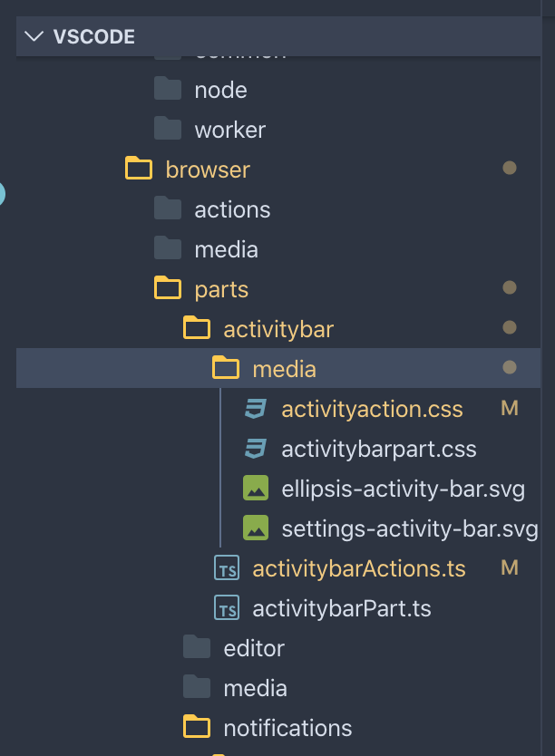Click modified dot badge on activitybar row
Image resolution: width=555 pixels, height=756 pixels.
pos(509,327)
